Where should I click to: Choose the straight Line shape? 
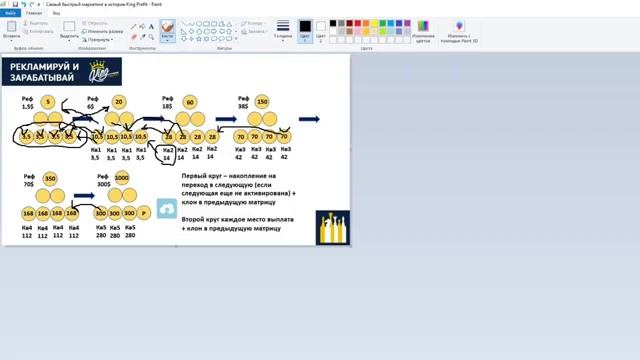point(185,24)
